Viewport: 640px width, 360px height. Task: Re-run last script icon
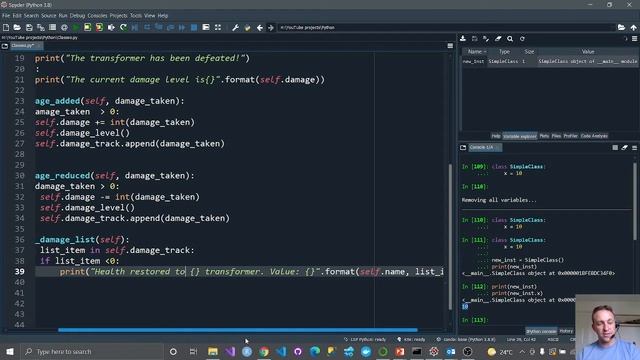click(123, 27)
